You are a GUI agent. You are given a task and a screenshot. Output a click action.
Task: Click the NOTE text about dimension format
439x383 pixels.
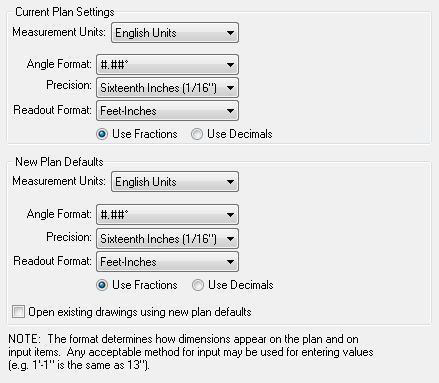click(x=191, y=352)
